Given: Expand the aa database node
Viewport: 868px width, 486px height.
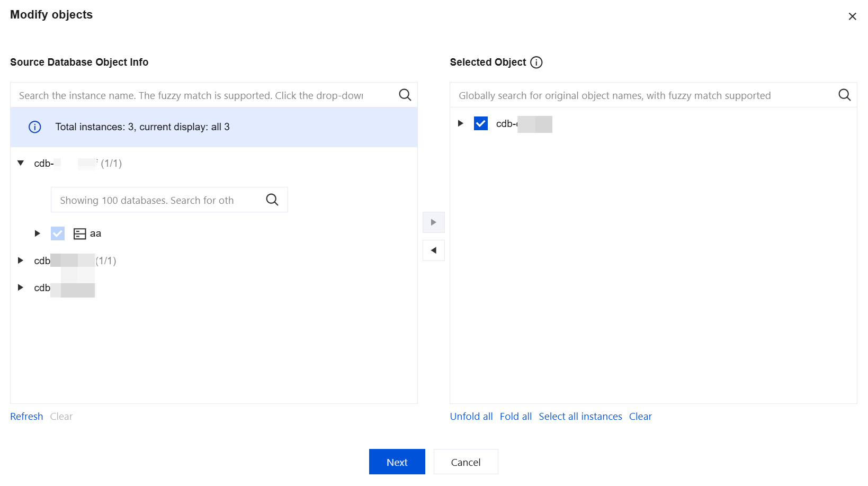Looking at the screenshot, I should point(37,233).
